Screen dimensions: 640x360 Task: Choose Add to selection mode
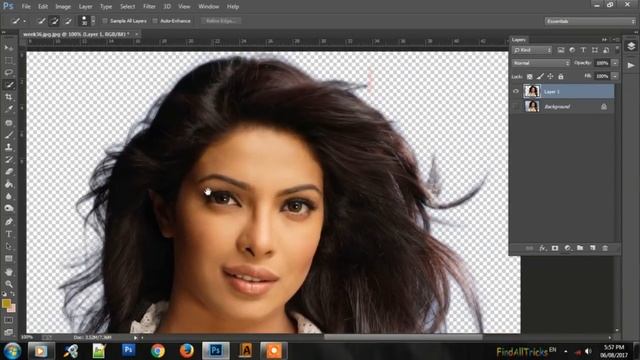[54, 21]
